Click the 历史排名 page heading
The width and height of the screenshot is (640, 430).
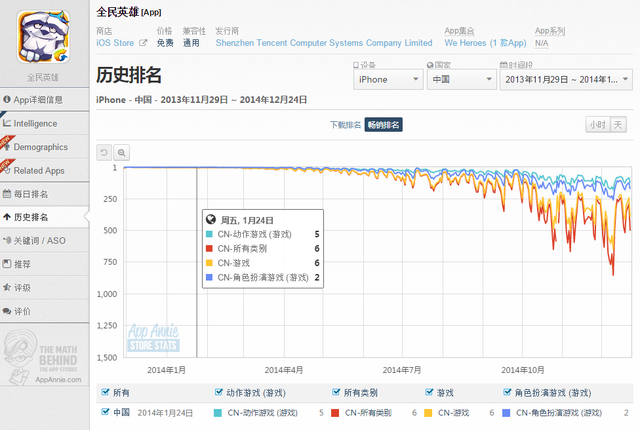click(x=129, y=75)
